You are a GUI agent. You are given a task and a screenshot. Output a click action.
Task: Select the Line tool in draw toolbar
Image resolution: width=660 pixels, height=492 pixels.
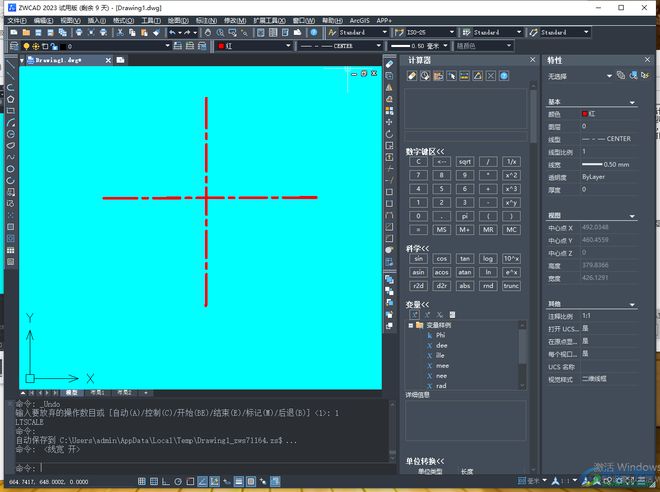11,64
